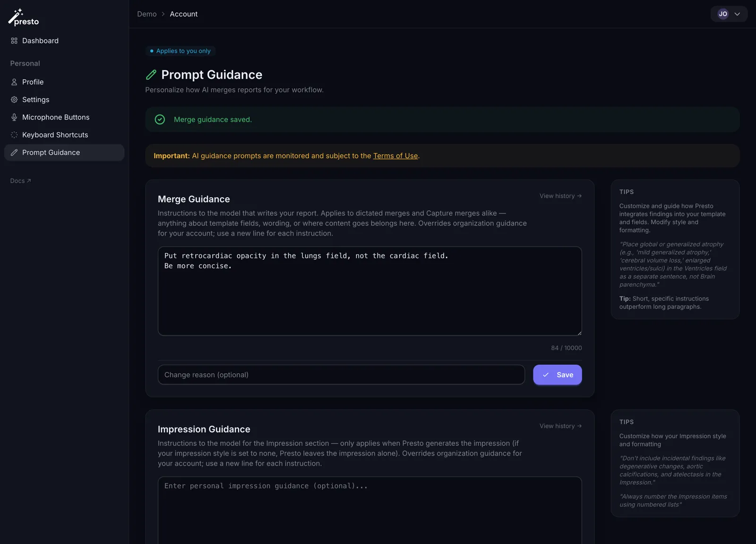Click the Impression Guidance text area

[369, 510]
